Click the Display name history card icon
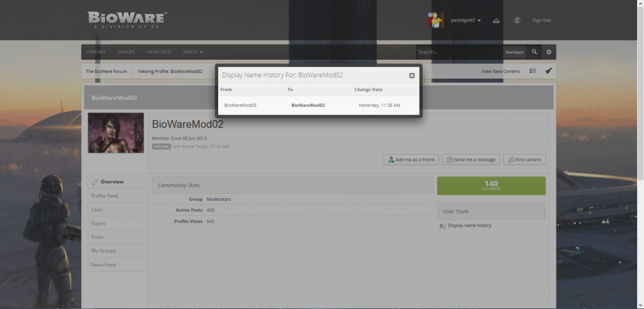The image size is (644, 309). coord(442,225)
